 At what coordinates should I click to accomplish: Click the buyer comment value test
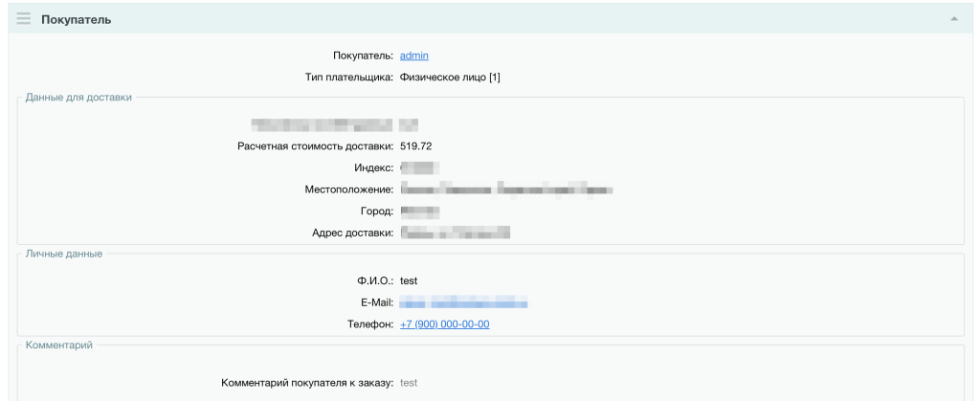point(408,383)
